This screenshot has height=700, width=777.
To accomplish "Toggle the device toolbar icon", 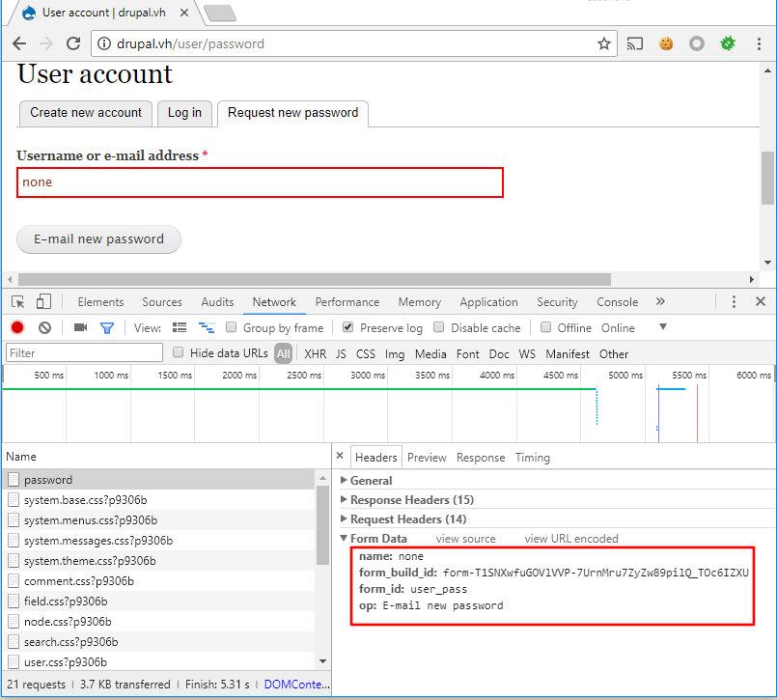I will pyautogui.click(x=43, y=302).
